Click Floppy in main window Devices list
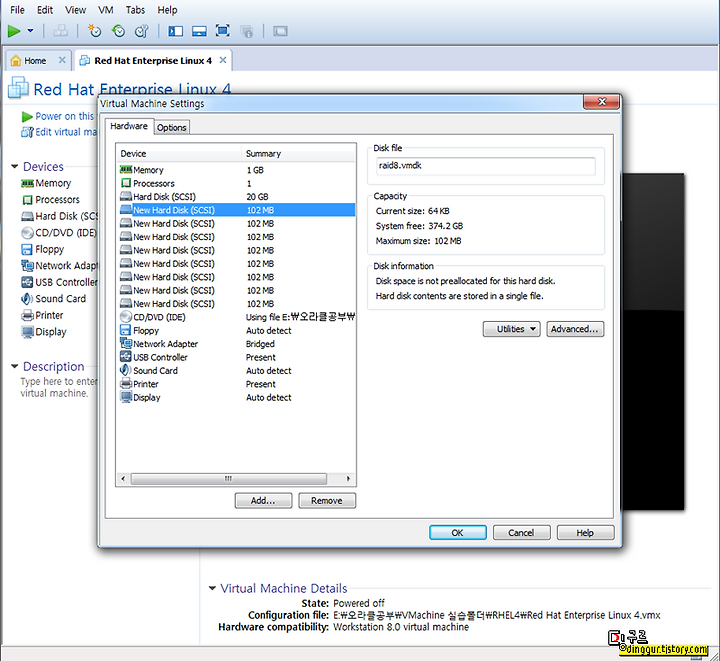 (x=42, y=249)
